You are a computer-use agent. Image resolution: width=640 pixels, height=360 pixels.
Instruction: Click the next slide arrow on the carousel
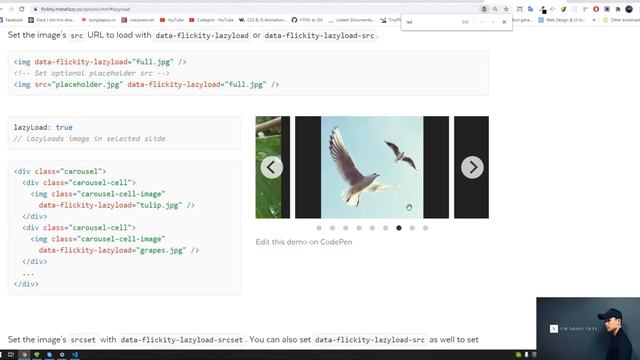click(x=472, y=167)
